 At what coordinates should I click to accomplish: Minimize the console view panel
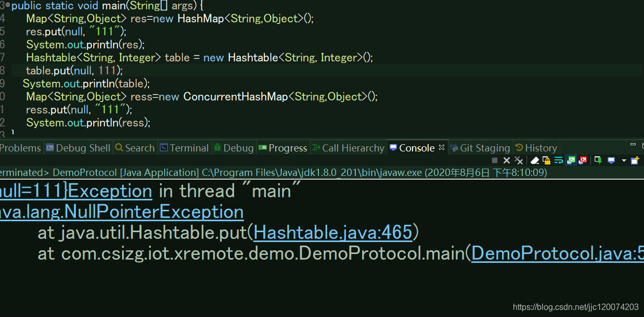(x=633, y=144)
